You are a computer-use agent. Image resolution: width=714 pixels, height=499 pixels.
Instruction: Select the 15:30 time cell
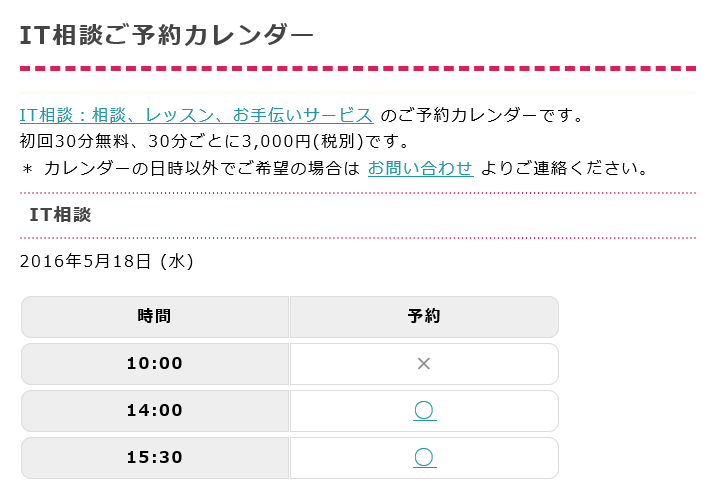[155, 458]
